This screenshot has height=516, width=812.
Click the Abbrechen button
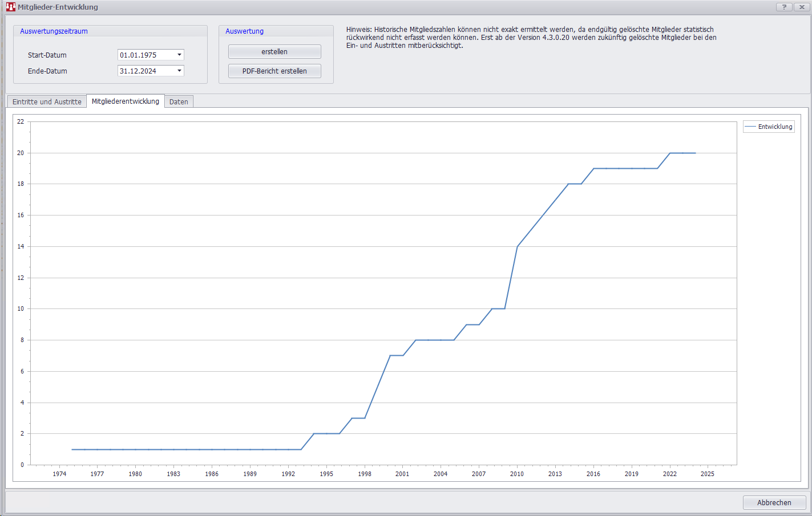(774, 502)
